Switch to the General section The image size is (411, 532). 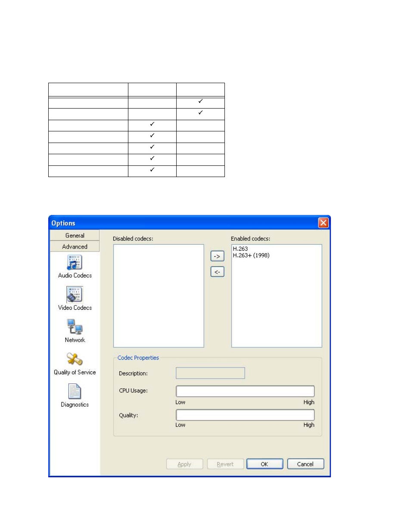(x=75, y=236)
